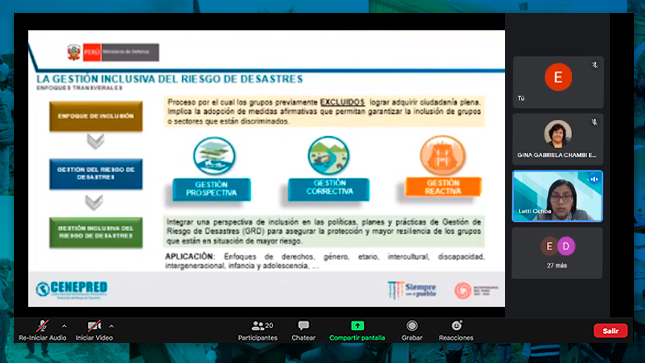Click the Gestión Prospectiva icon on slide
Image resolution: width=645 pixels, height=363 pixels.
214,156
